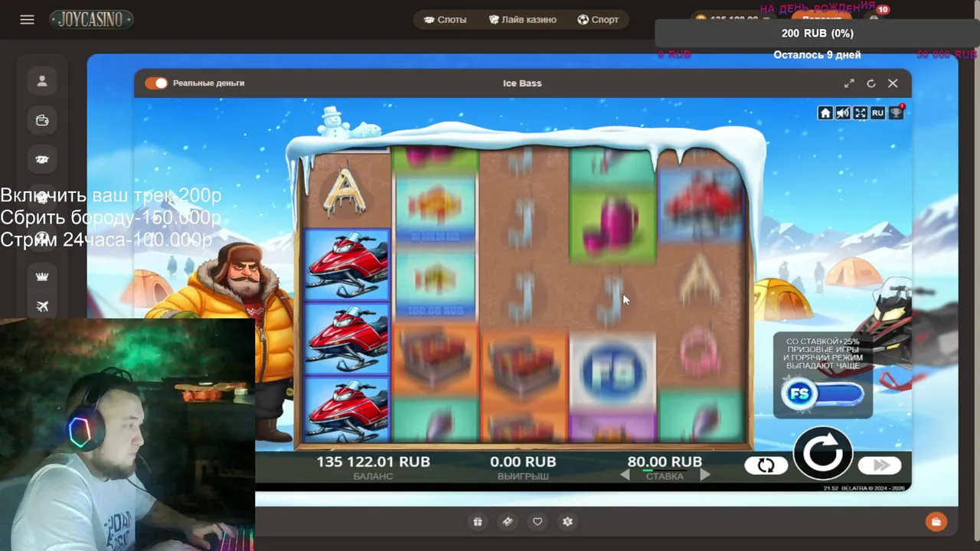Image resolution: width=980 pixels, height=551 pixels.
Task: Click the Осталось 9 дней text
Action: point(817,55)
